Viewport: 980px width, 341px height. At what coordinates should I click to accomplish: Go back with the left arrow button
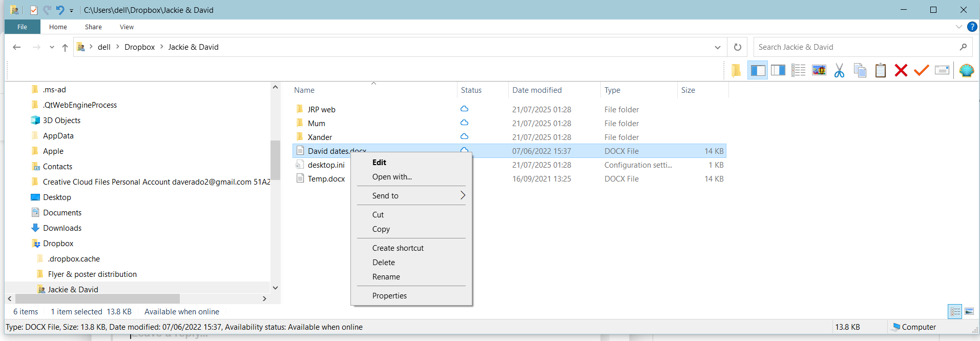pyautogui.click(x=17, y=47)
